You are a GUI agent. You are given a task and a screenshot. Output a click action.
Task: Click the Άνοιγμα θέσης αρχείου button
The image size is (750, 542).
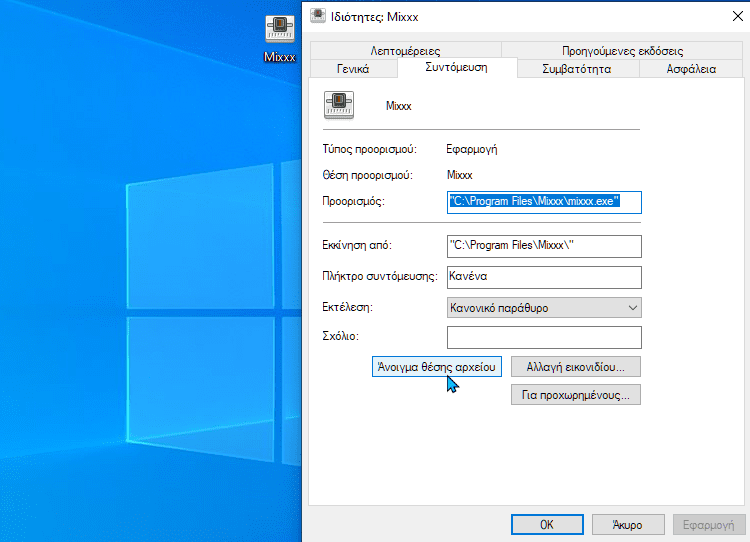click(437, 367)
